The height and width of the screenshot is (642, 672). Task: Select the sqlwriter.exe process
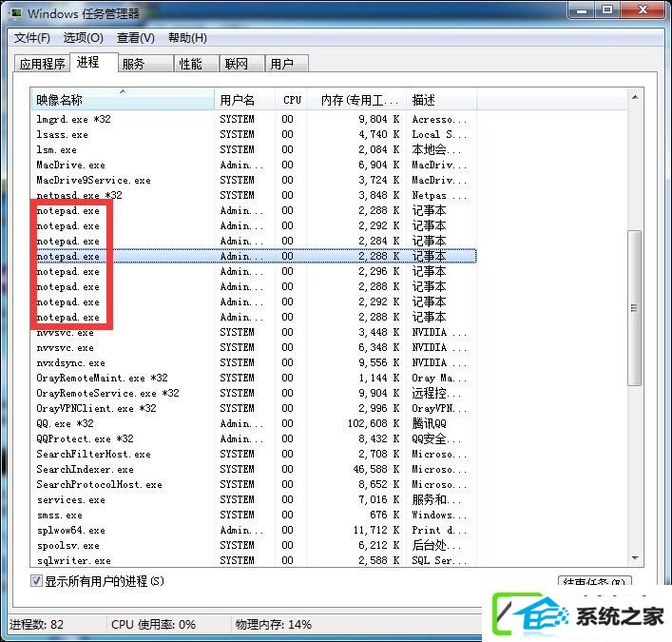tap(254, 561)
